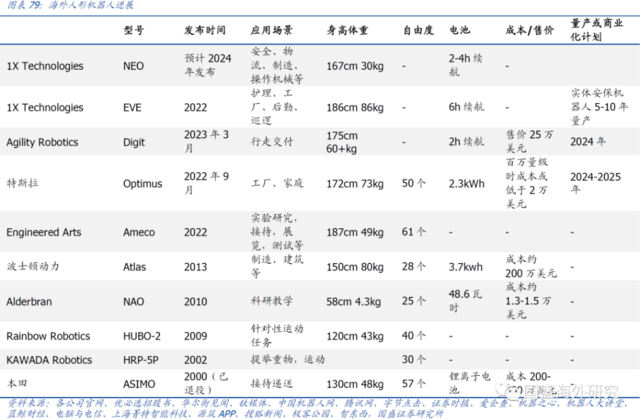
Task: Click the "Ameco" model cell
Action: (139, 232)
